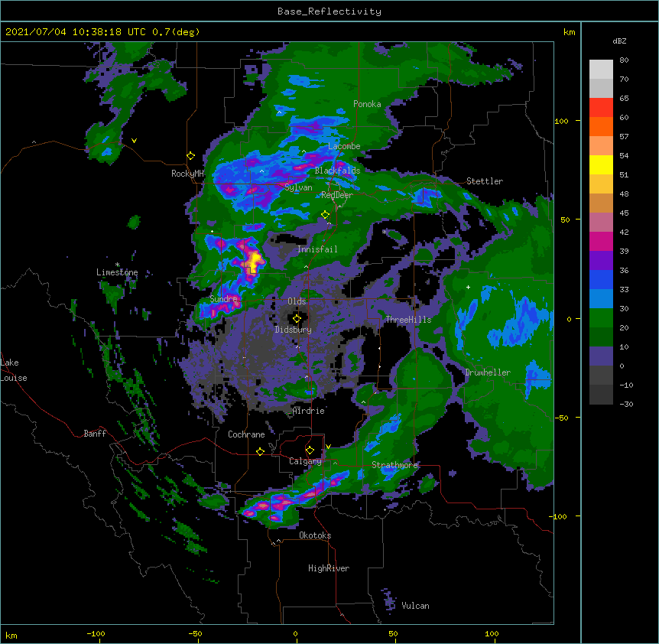The width and height of the screenshot is (659, 644).
Task: Click the Limestone label
Action: point(117,272)
